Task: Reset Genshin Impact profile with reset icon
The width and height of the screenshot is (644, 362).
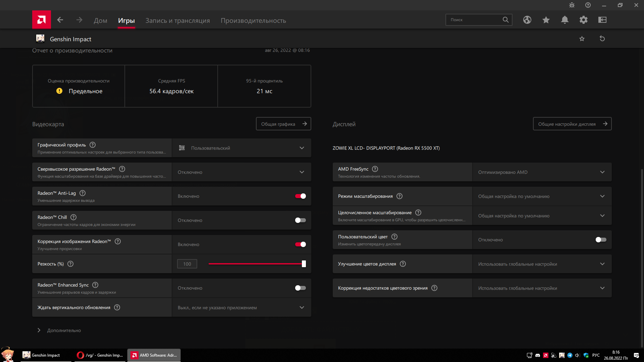Action: [602, 39]
